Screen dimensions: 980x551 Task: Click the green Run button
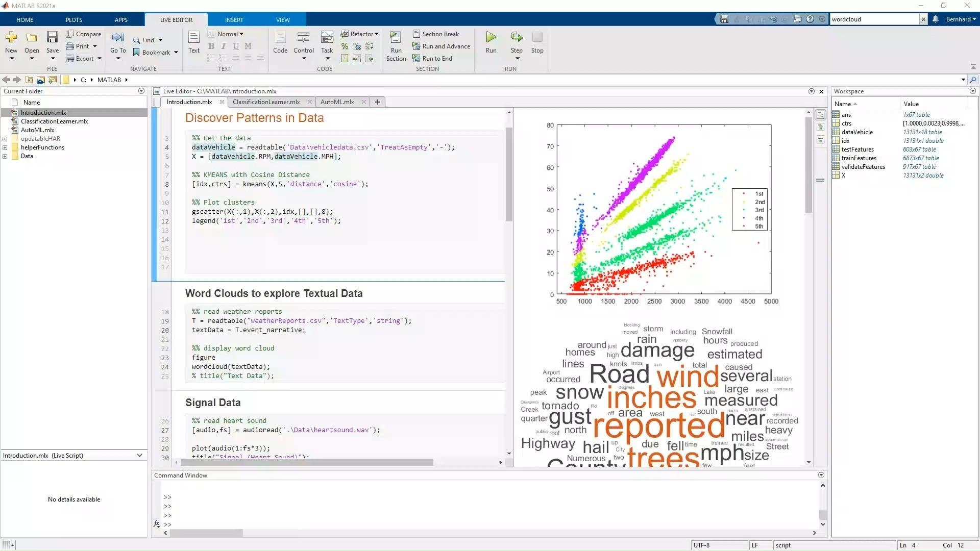pos(491,37)
